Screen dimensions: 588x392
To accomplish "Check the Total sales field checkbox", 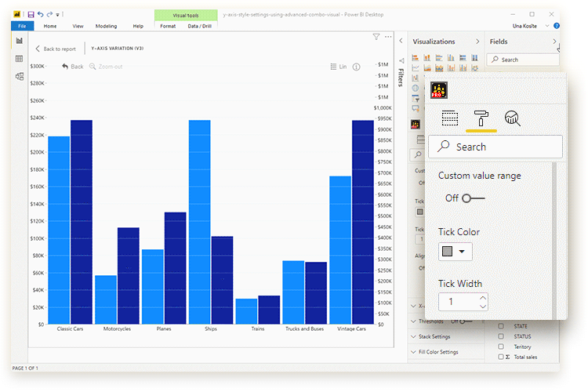I will pos(501,357).
